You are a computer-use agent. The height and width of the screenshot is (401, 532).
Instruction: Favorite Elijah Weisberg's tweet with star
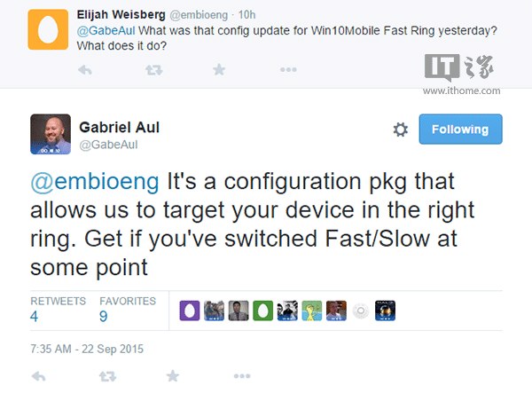point(219,69)
